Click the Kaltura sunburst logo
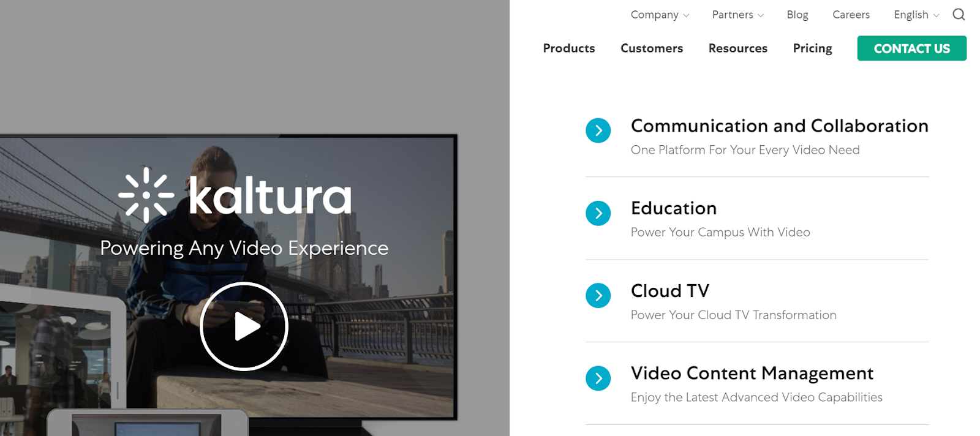Viewport: 980px width, 436px height. click(x=146, y=195)
